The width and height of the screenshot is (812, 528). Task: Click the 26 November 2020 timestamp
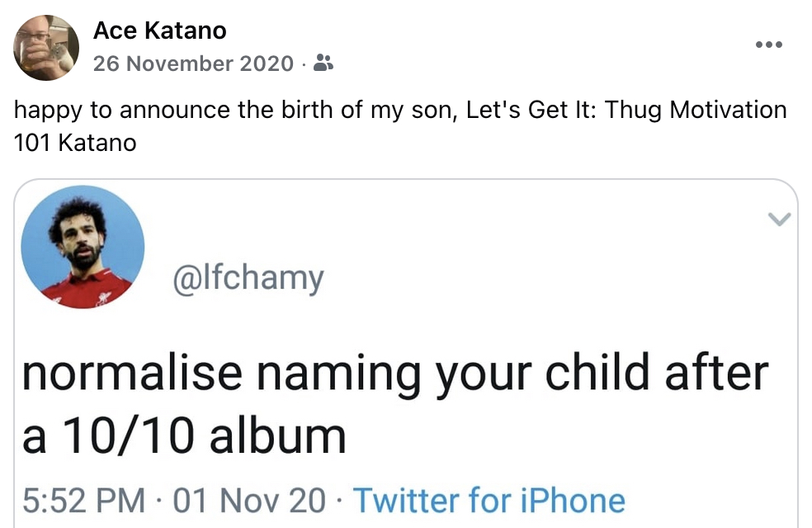click(193, 64)
